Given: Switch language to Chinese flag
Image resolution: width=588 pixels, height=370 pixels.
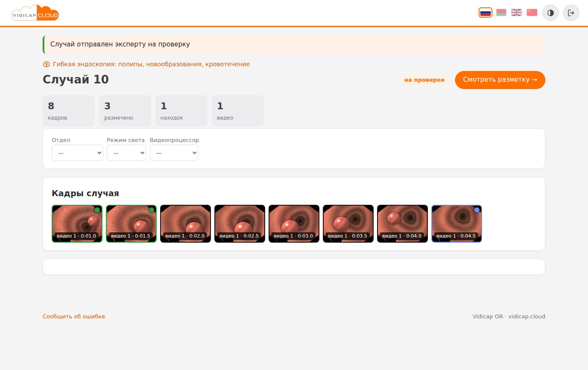Looking at the screenshot, I should coord(532,12).
